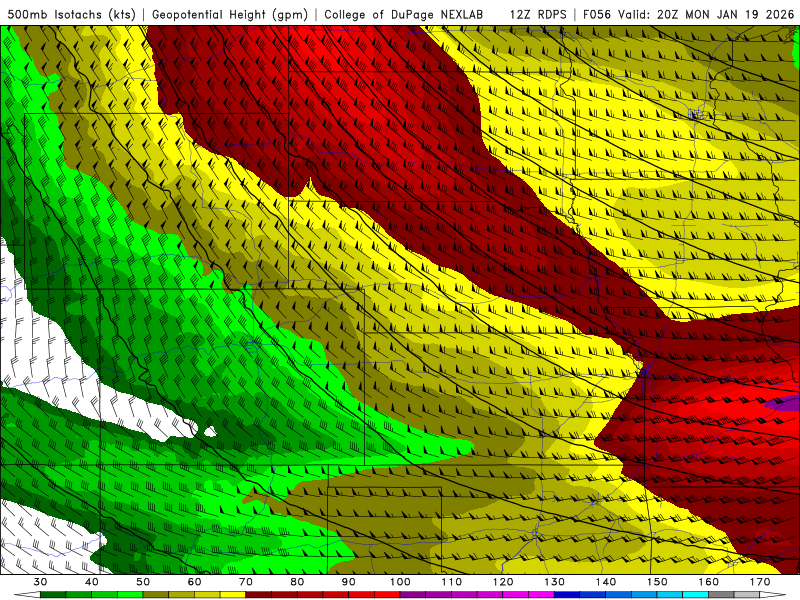Select the '12Z RDPS' model run label
800x600 pixels.
538,14
